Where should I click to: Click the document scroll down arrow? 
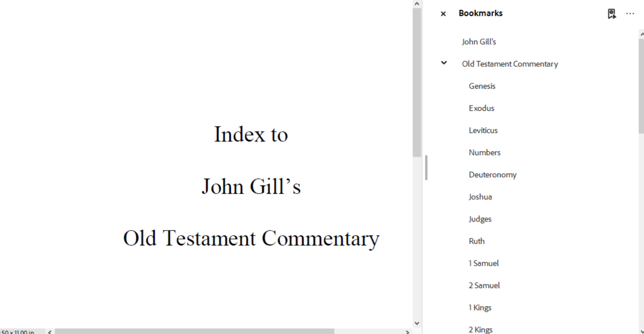[x=417, y=323]
